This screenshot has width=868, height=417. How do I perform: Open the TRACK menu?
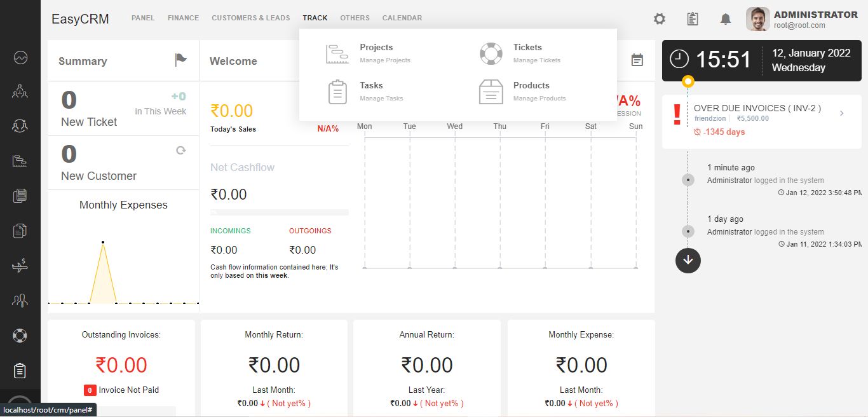315,18
